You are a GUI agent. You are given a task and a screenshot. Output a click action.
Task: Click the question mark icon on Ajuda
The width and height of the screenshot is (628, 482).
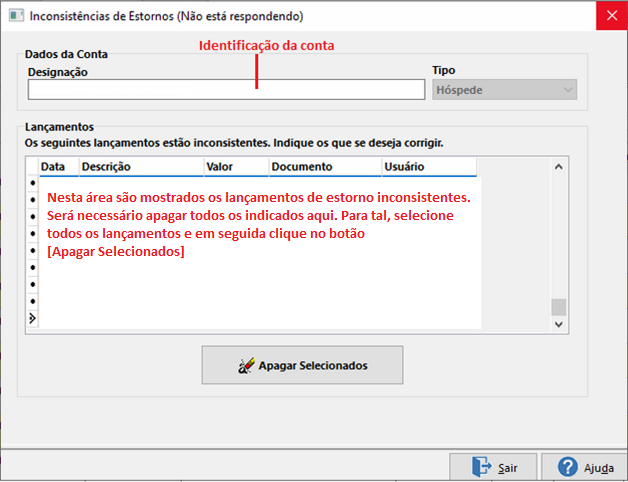(x=568, y=467)
